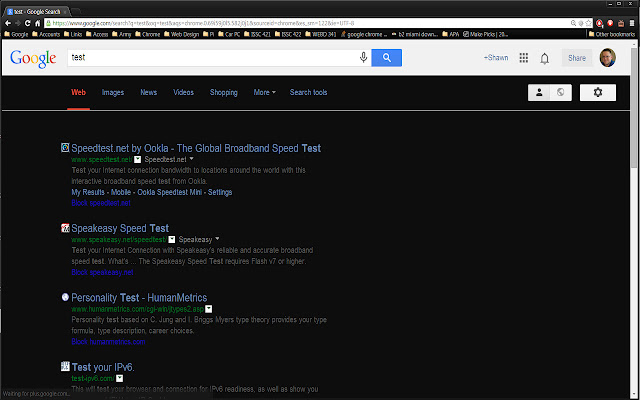
Task: Switch to the Videos tab
Action: (x=183, y=92)
